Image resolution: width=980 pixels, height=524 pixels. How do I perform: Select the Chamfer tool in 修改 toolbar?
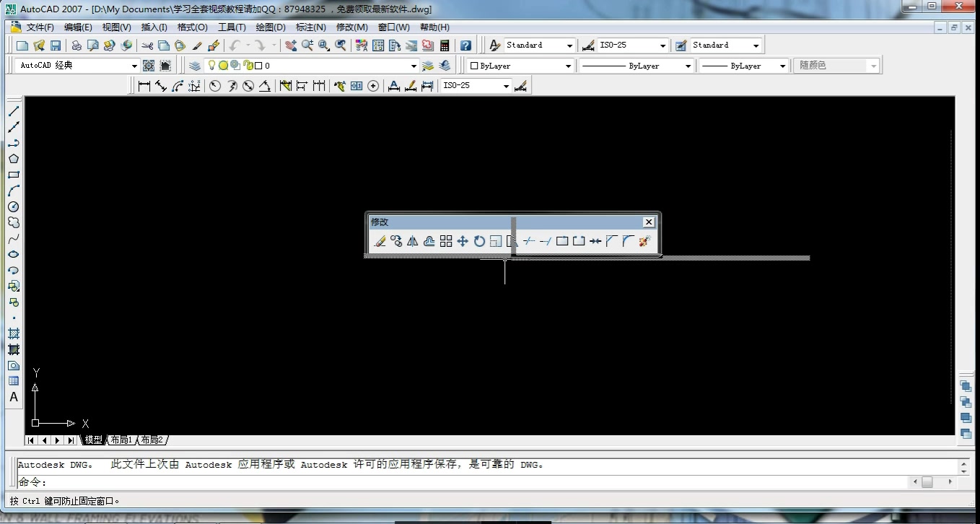pyautogui.click(x=611, y=242)
